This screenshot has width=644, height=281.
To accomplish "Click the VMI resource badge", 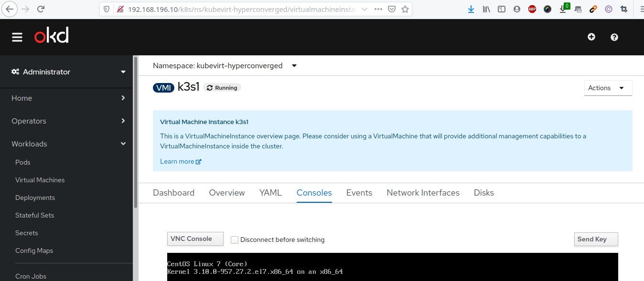I will (x=164, y=88).
